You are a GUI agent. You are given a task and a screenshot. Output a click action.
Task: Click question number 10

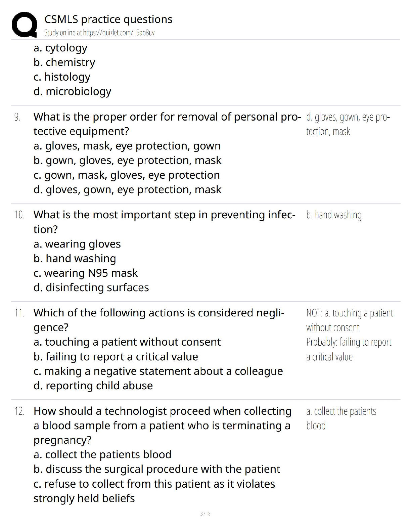pyautogui.click(x=19, y=215)
